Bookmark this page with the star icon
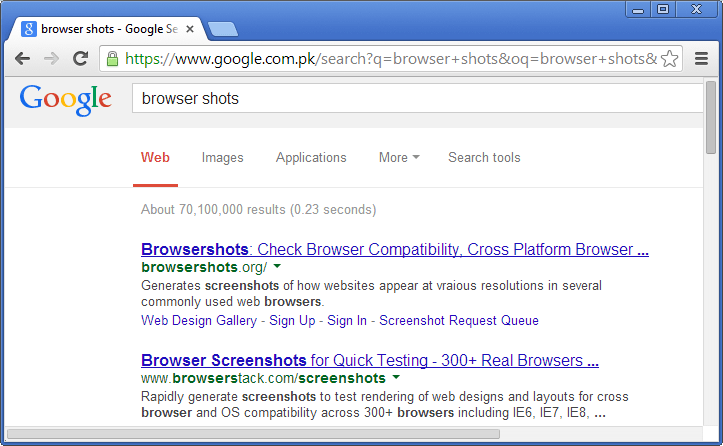This screenshot has height=446, width=723. 670,59
